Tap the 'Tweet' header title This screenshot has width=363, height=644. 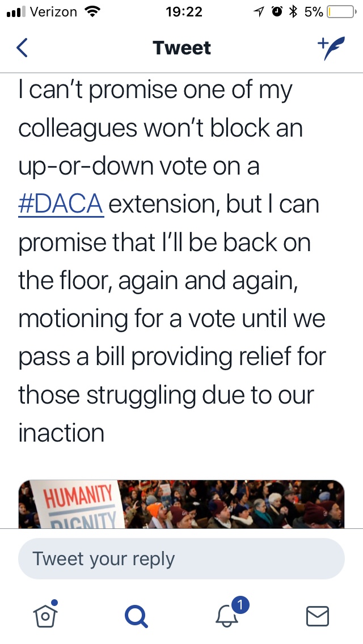coord(181,48)
